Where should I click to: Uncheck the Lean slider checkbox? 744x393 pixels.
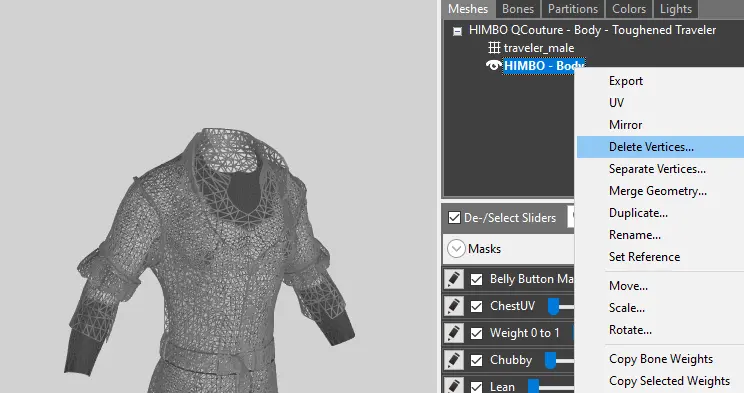(x=476, y=387)
